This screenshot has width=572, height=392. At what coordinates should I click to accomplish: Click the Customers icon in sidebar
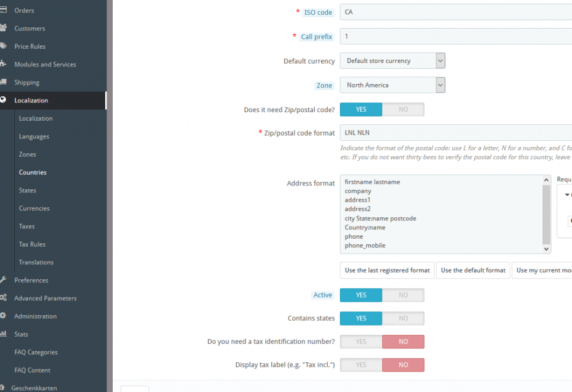click(x=3, y=28)
